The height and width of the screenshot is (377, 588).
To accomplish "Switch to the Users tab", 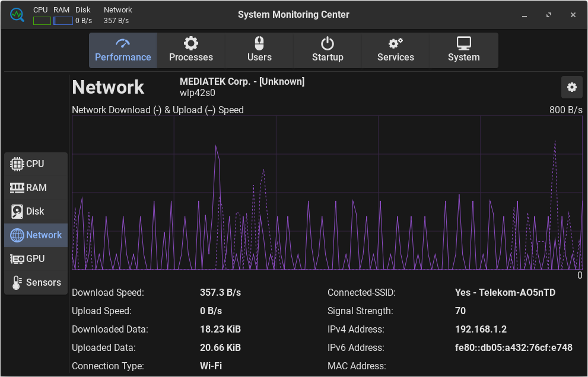I will point(259,50).
